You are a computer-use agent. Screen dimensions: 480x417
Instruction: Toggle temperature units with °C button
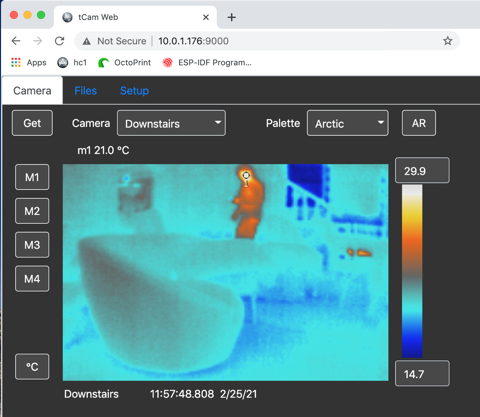click(x=32, y=367)
